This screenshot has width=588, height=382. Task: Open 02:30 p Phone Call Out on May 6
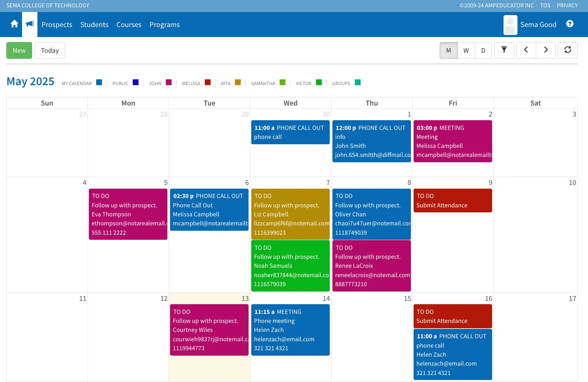pyautogui.click(x=209, y=210)
